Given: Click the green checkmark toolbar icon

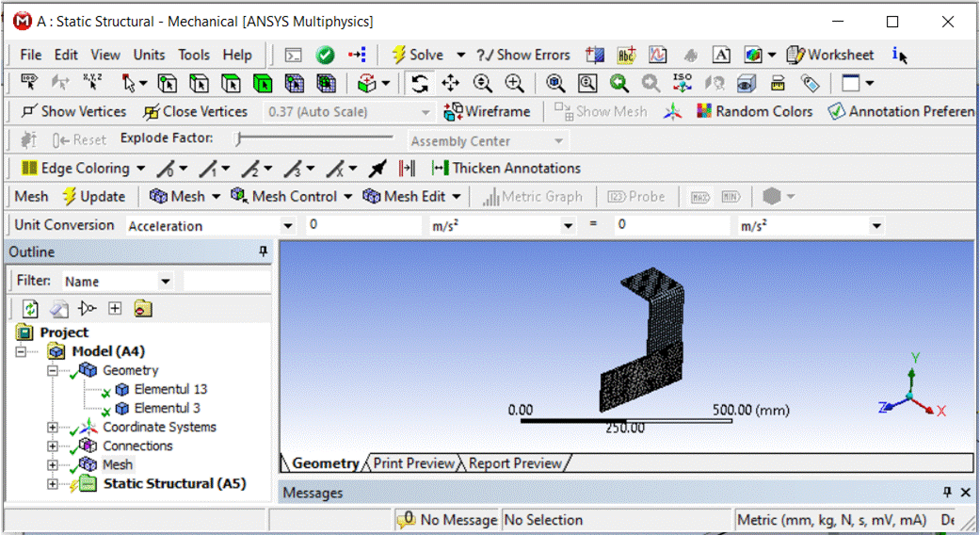Looking at the screenshot, I should pyautogui.click(x=325, y=55).
